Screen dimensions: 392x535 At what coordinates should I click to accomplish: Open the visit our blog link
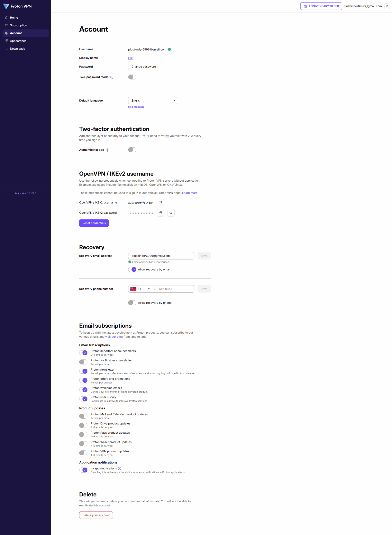114,337
